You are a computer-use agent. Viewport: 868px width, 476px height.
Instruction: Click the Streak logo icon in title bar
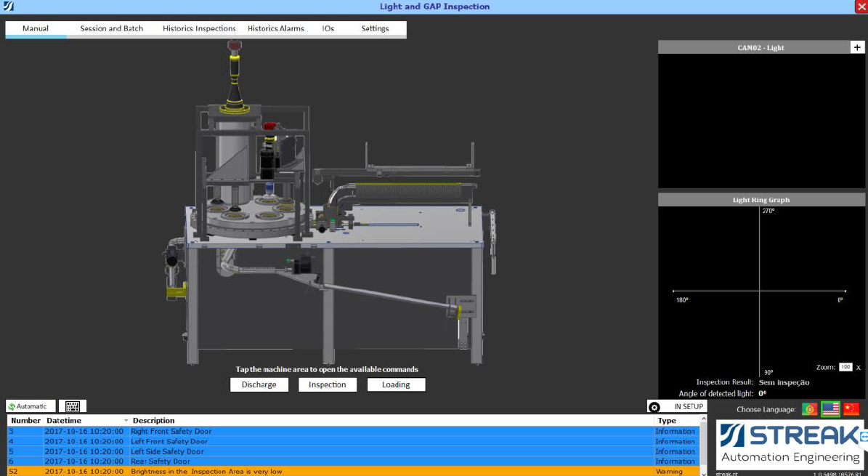click(x=9, y=7)
